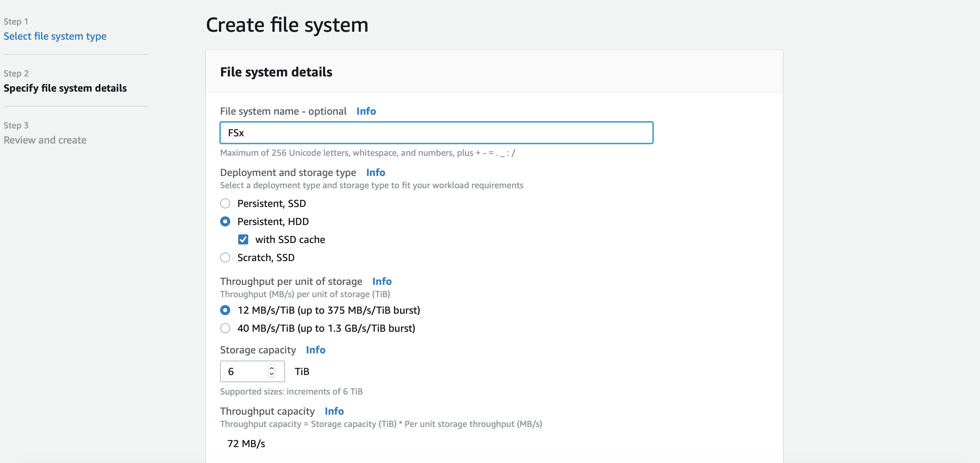Select 12 MB/s/TiB throughput option
The height and width of the screenshot is (463, 980).
coord(225,310)
